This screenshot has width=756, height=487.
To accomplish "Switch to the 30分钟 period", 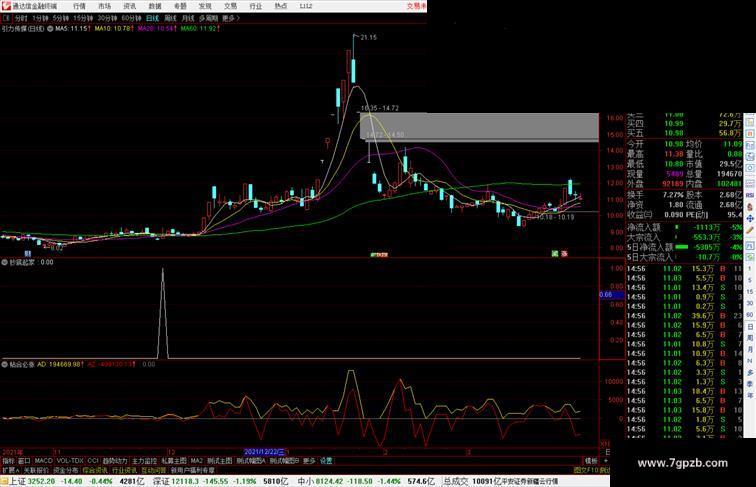I will tap(107, 18).
